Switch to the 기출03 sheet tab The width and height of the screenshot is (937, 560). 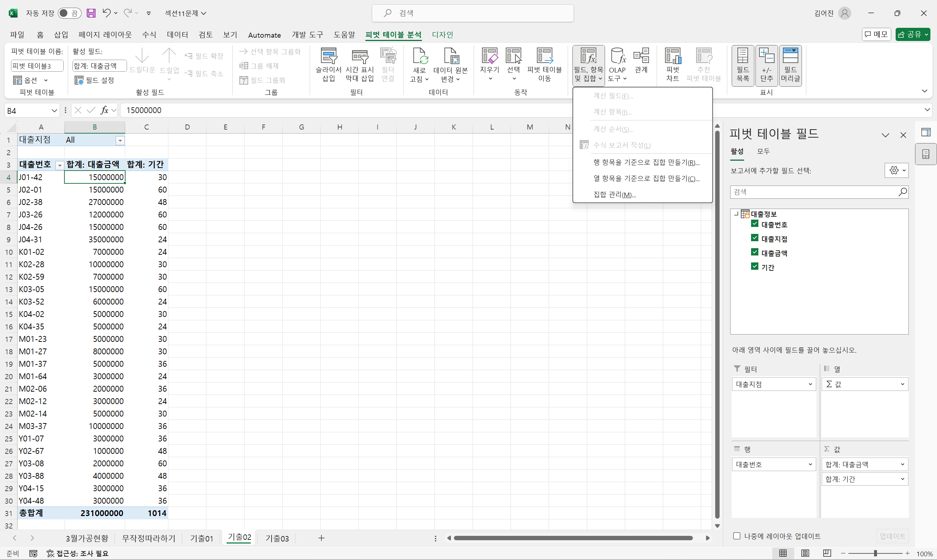click(x=277, y=538)
